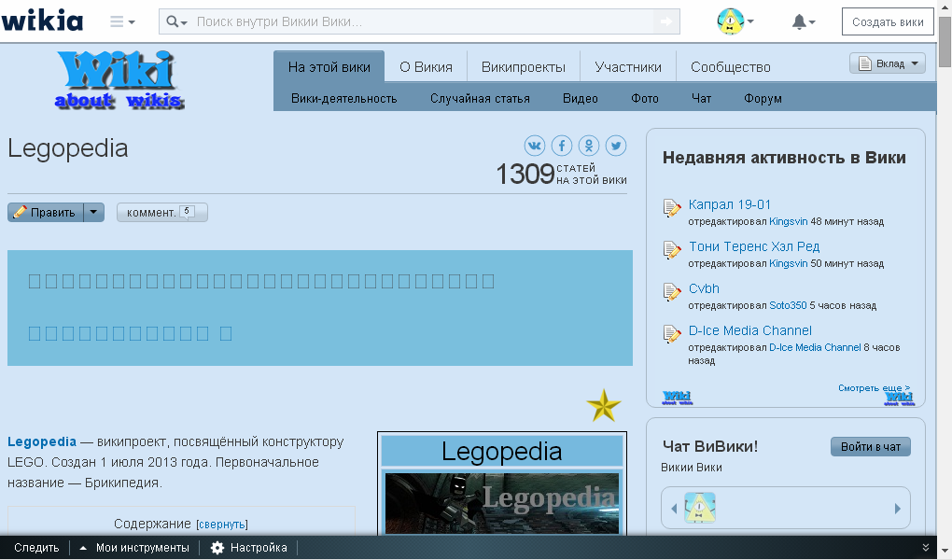
Task: Click Войти в чат button
Action: 870,446
